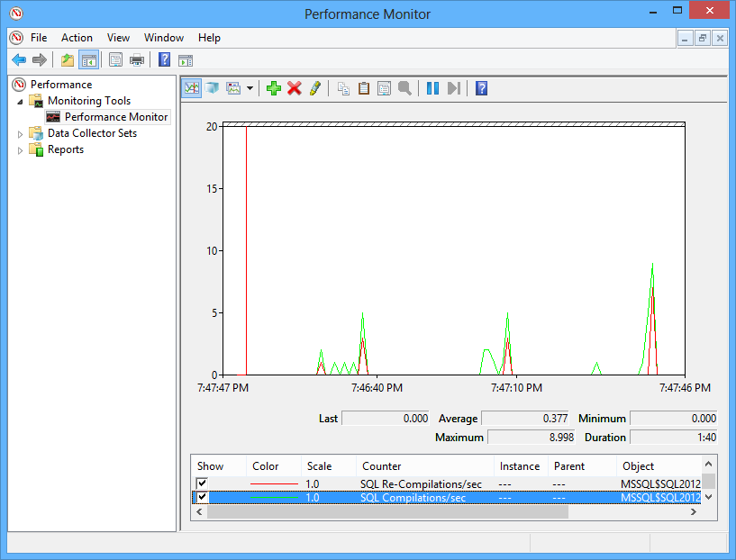The height and width of the screenshot is (560, 736).
Task: Click the green plus Add counter icon
Action: point(274,88)
